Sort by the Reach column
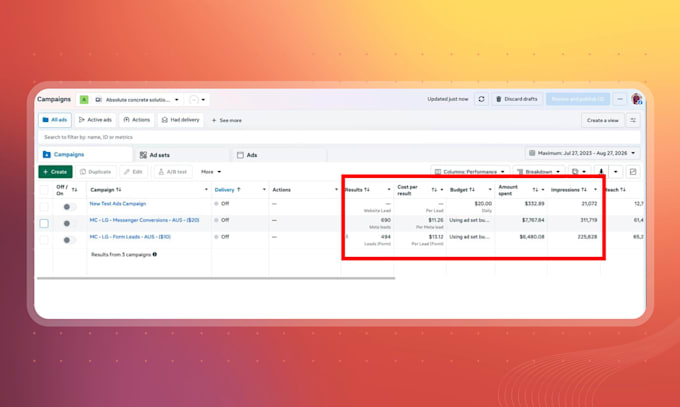The height and width of the screenshot is (407, 680). pos(615,190)
